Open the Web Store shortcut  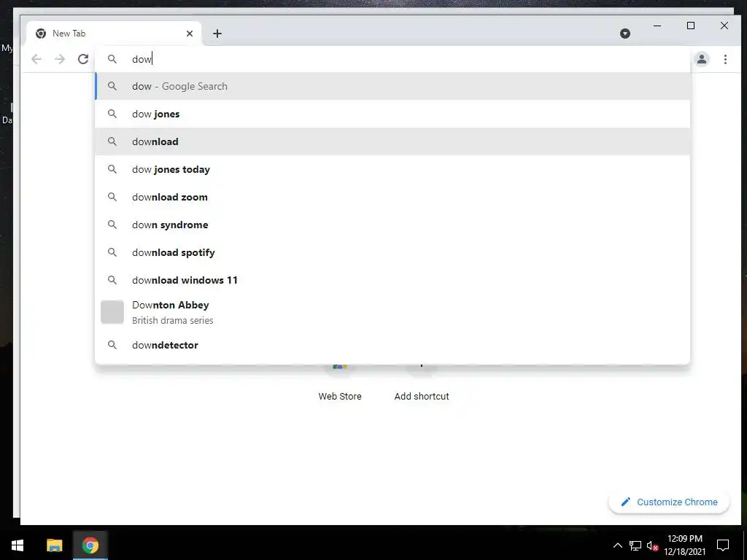point(340,386)
